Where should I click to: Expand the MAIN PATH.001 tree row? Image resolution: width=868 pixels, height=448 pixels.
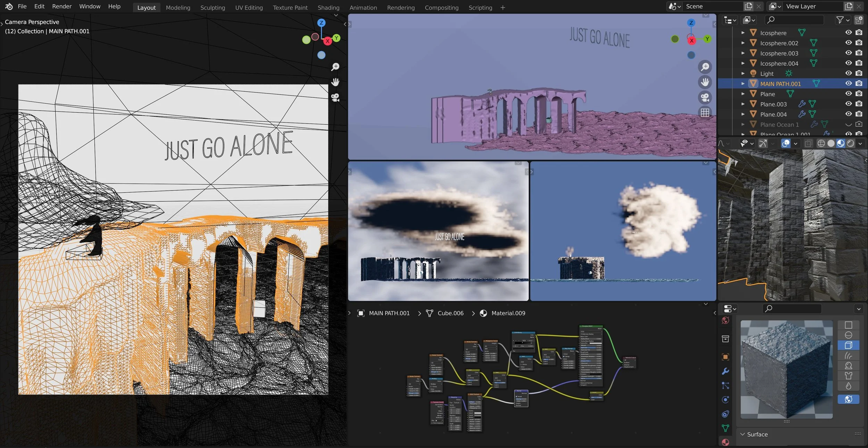click(743, 84)
